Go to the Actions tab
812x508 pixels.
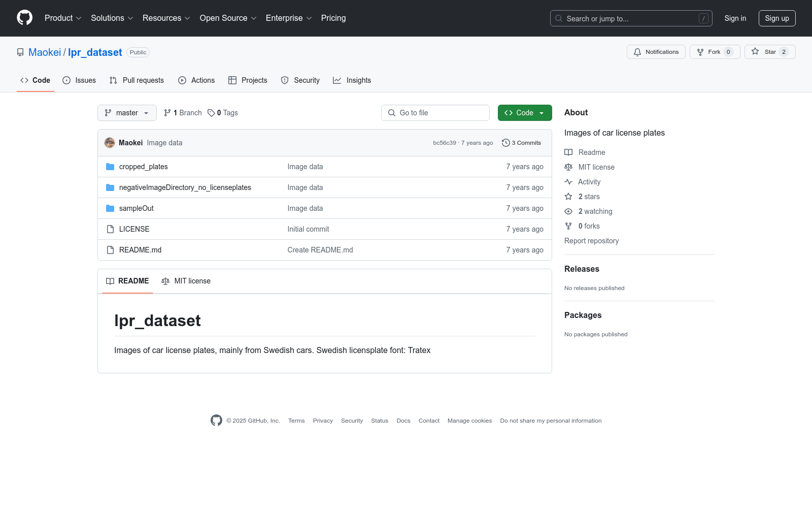(196, 80)
